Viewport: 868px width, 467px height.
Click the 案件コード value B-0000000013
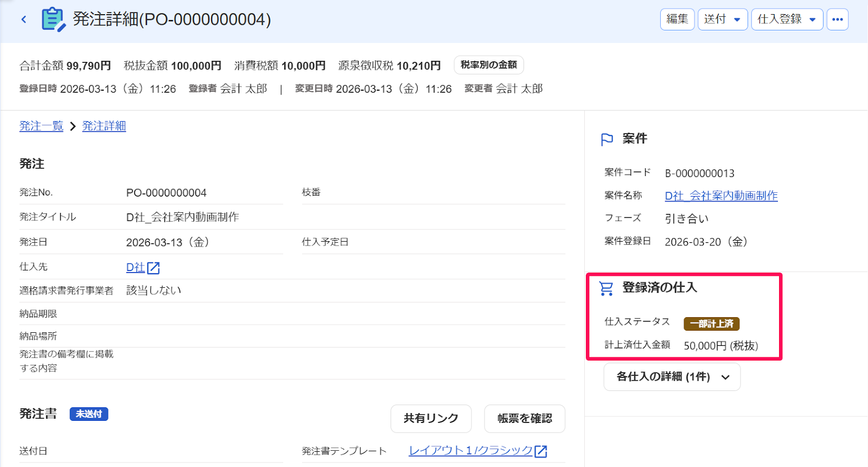700,173
